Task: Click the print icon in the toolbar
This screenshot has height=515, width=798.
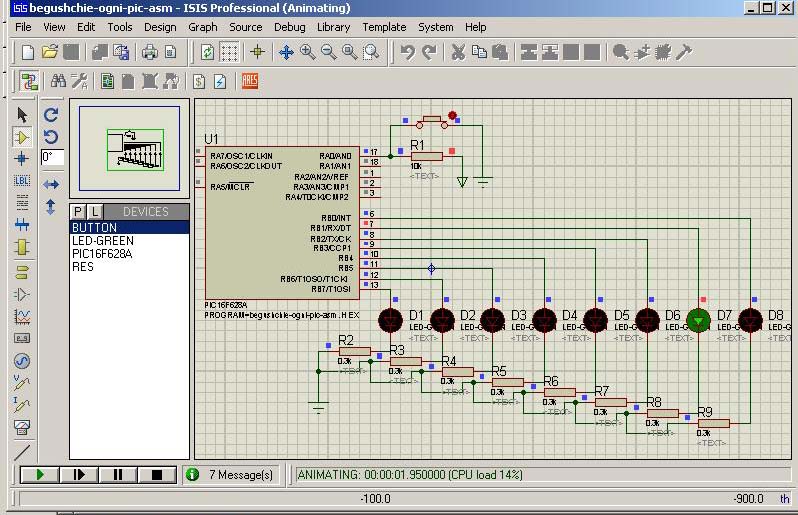Action: click(x=150, y=52)
